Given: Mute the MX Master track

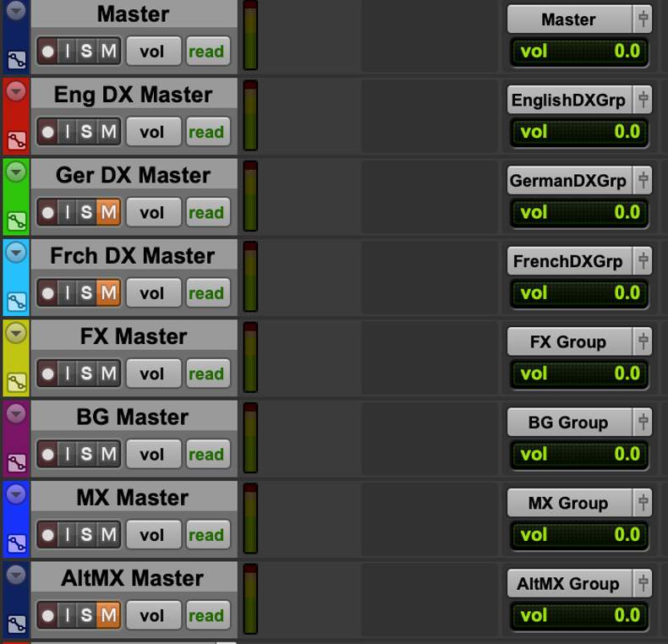Looking at the screenshot, I should (x=108, y=534).
